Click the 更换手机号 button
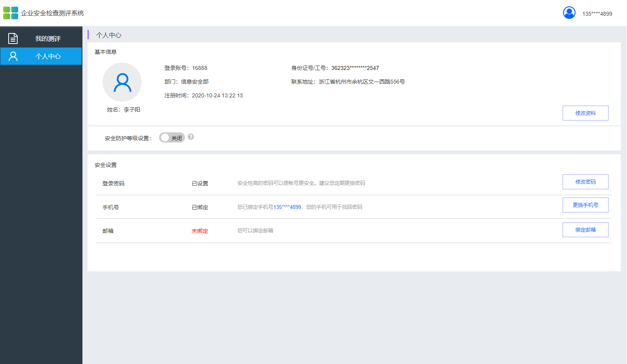Image resolution: width=627 pixels, height=364 pixels. coord(585,205)
